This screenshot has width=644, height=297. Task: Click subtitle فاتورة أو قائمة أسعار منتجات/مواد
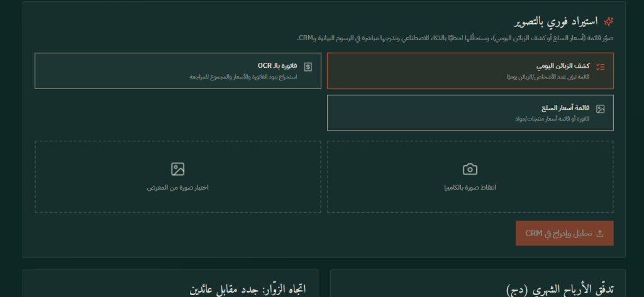[x=552, y=119]
